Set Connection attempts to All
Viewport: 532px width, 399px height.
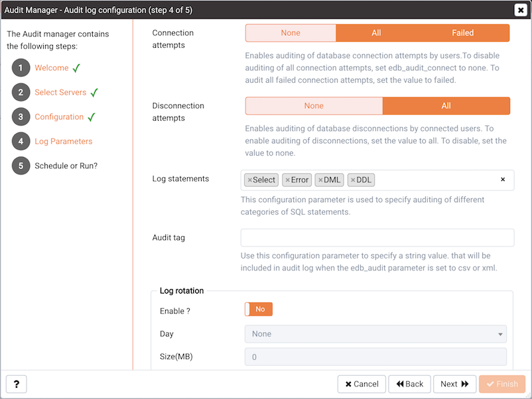click(x=376, y=33)
